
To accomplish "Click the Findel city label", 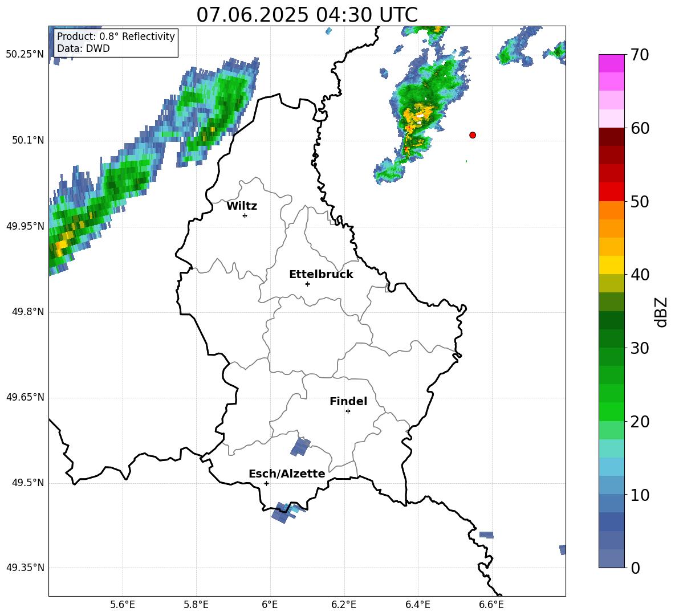I will (348, 401).
